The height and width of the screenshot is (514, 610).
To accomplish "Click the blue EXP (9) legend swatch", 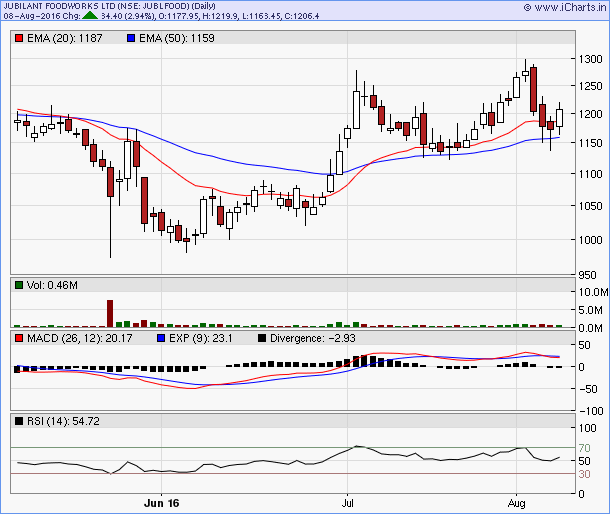I will pyautogui.click(x=161, y=338).
